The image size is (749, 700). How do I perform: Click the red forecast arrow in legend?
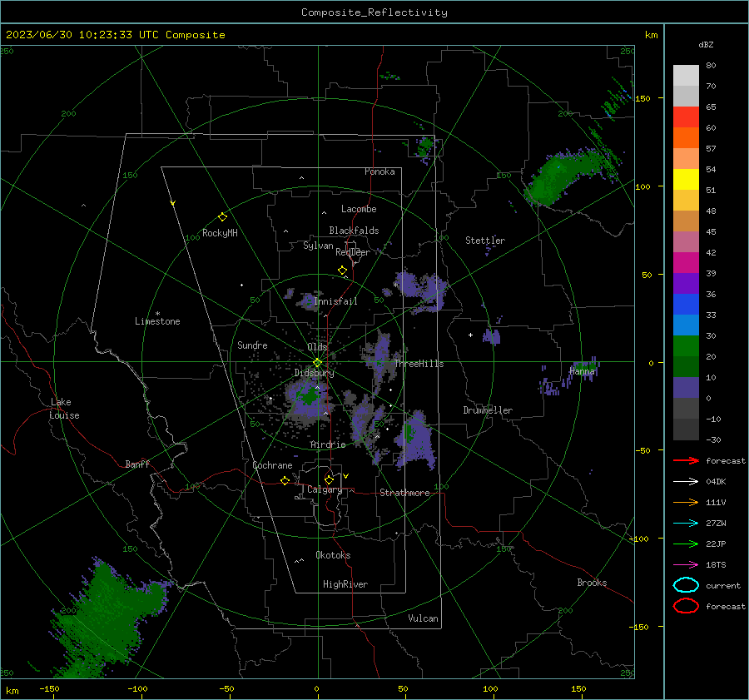click(x=686, y=460)
